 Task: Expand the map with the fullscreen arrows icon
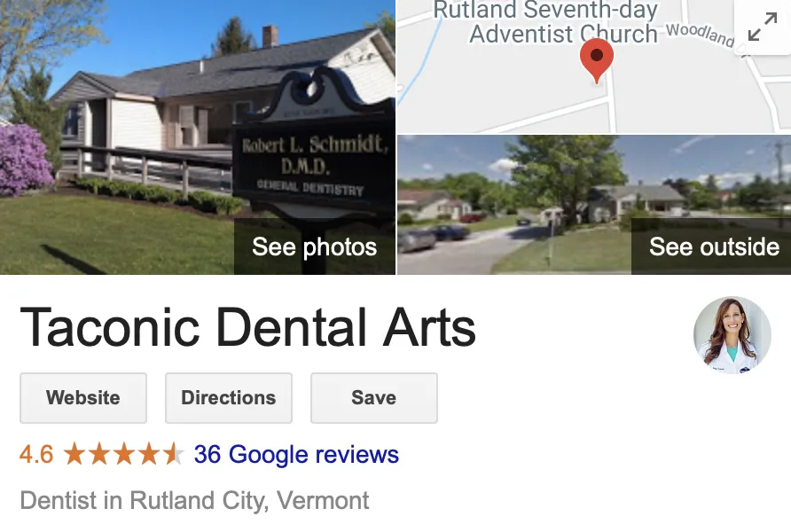point(763,27)
